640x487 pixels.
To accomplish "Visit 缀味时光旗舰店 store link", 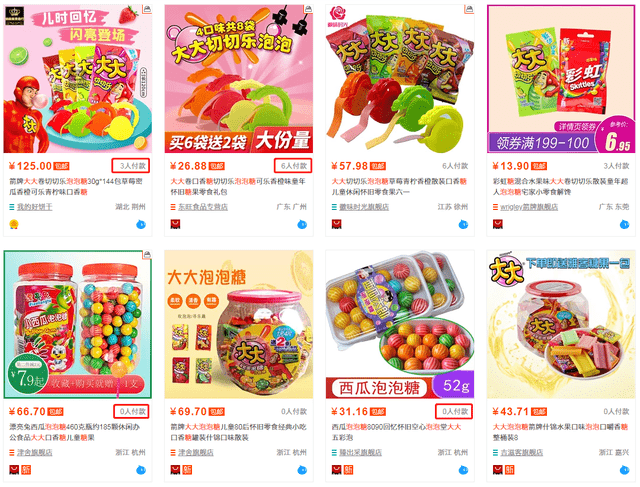I will coord(364,207).
